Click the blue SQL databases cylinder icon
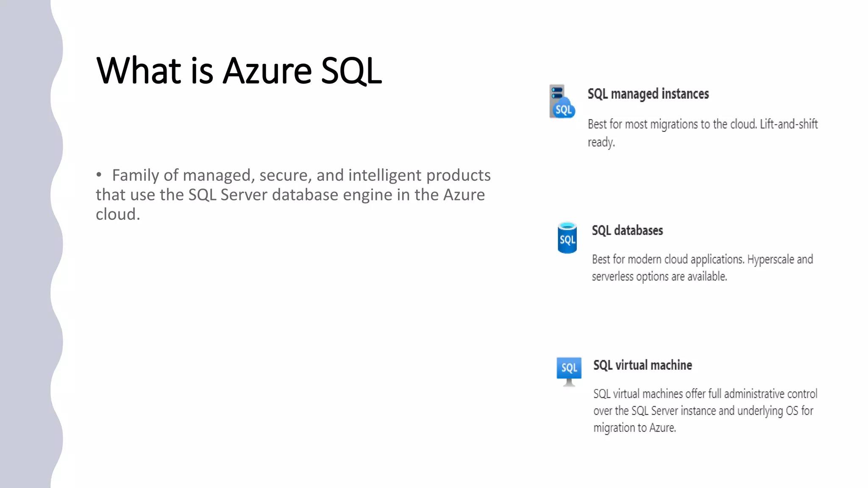The image size is (868, 488). pyautogui.click(x=567, y=238)
